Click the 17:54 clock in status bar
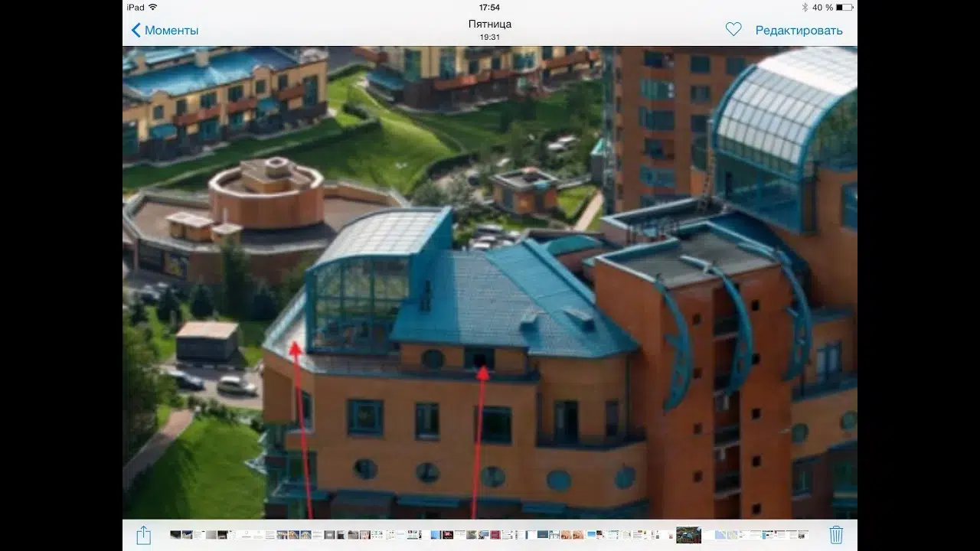 490,7
